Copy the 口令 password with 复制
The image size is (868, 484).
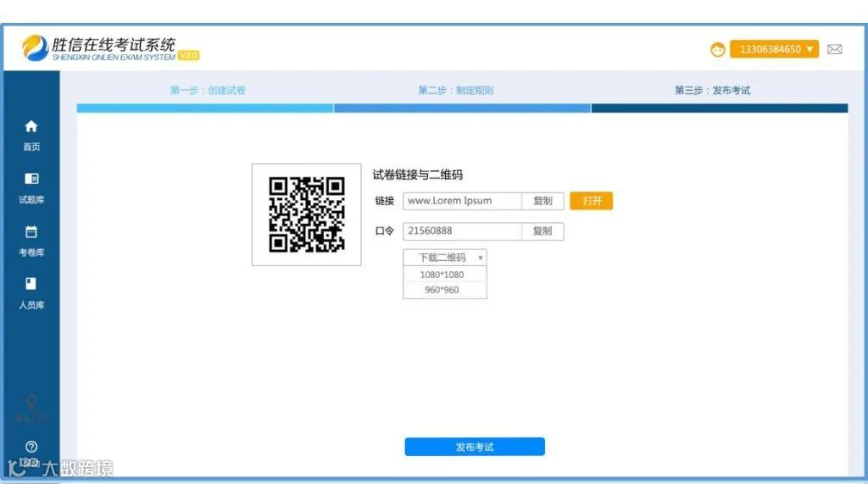(542, 231)
